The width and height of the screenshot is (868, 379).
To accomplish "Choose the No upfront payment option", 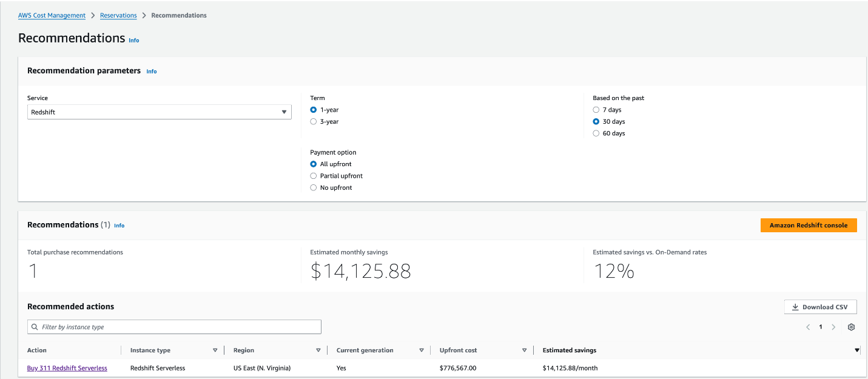I will coord(314,187).
